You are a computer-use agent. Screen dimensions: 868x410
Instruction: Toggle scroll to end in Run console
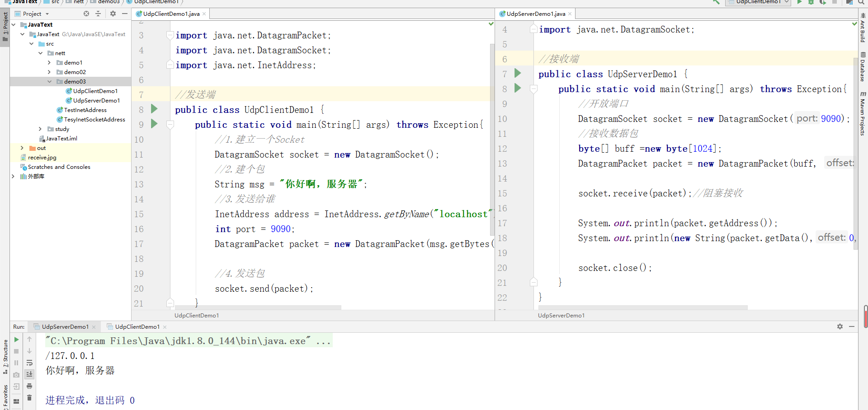(29, 374)
